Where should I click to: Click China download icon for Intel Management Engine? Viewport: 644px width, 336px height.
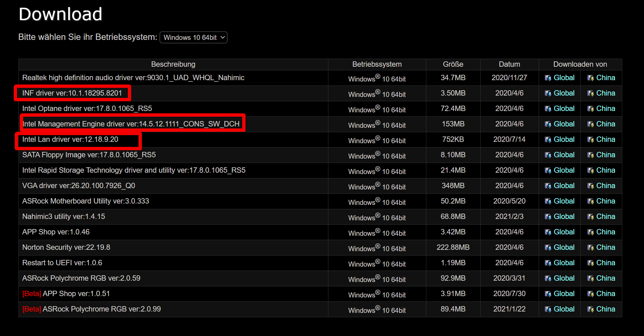(590, 124)
